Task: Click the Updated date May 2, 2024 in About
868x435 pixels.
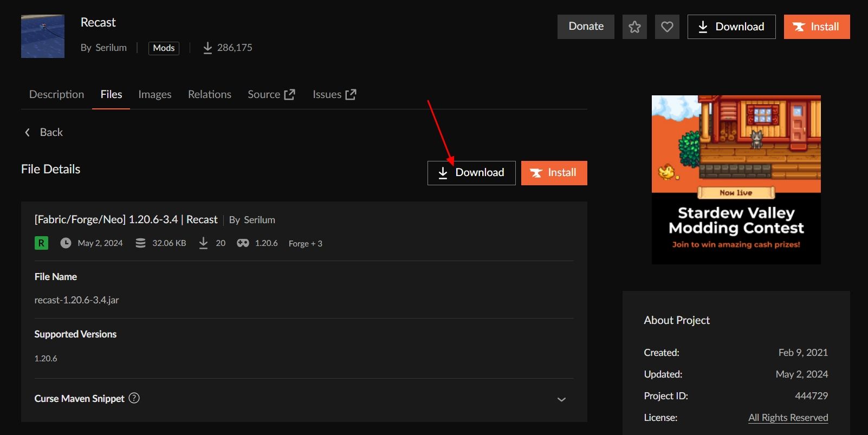Action: coord(801,374)
